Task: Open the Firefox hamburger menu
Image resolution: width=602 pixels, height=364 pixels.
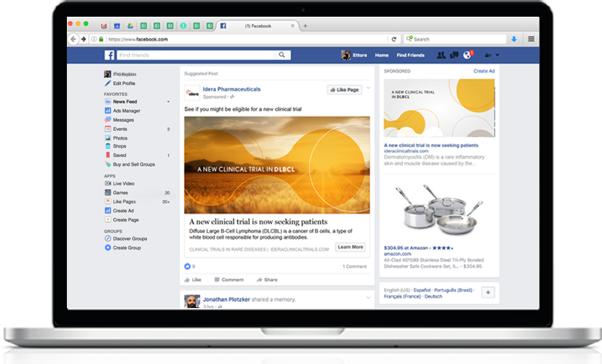Action: 531,39
